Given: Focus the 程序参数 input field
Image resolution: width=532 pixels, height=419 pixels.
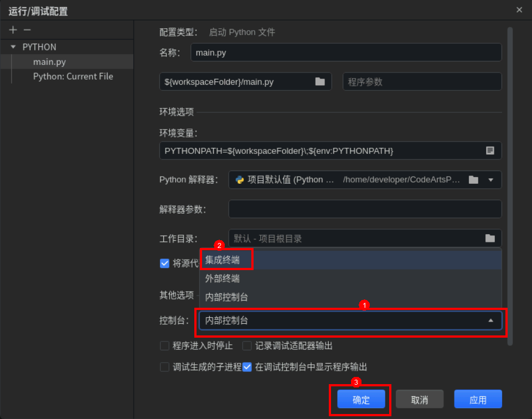Looking at the screenshot, I should click(x=422, y=82).
